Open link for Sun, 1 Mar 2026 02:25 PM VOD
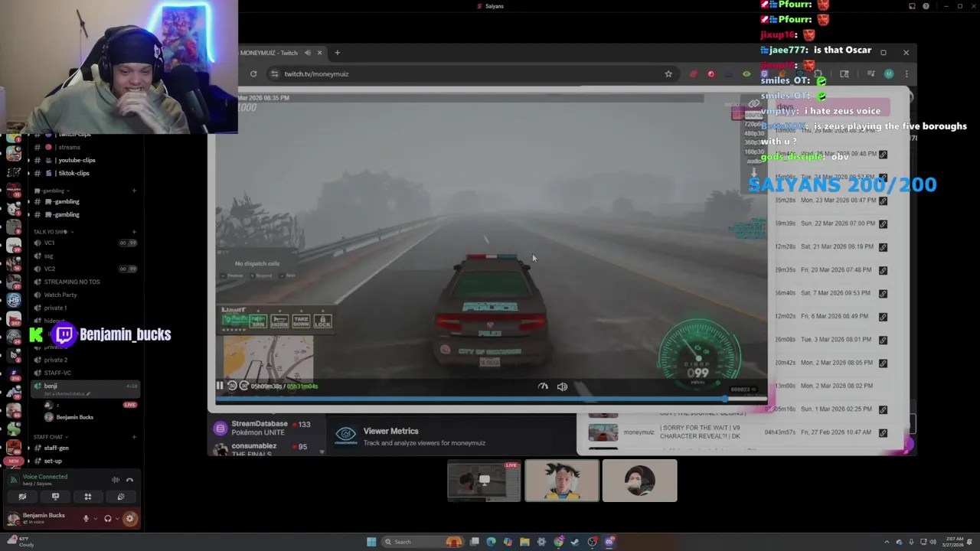 pyautogui.click(x=883, y=409)
